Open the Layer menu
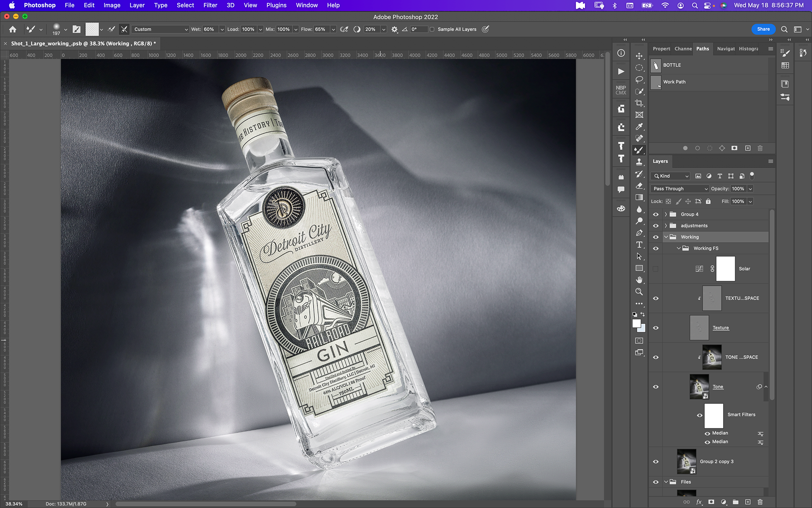Screen dimensions: 812x508 coord(137,5)
